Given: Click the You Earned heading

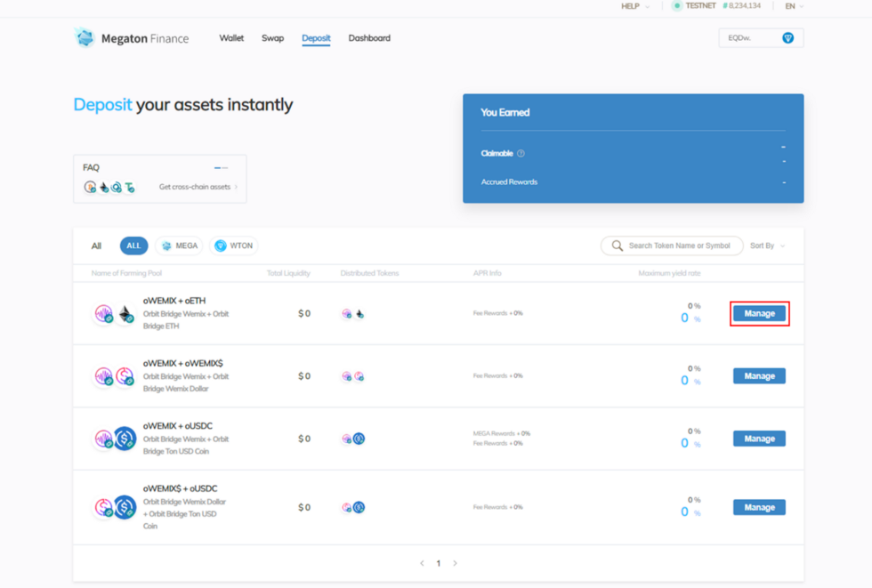Looking at the screenshot, I should [x=505, y=112].
